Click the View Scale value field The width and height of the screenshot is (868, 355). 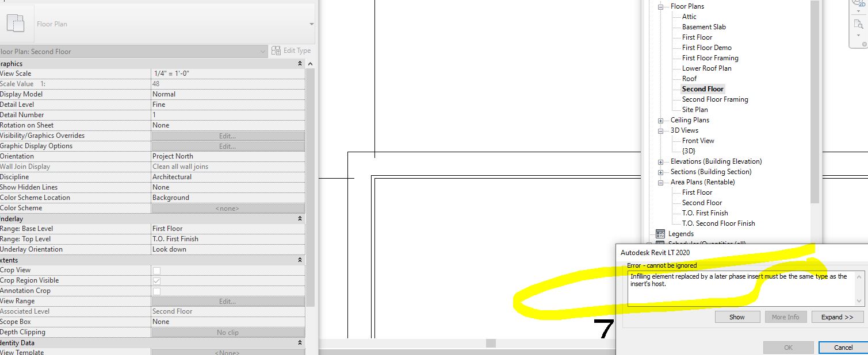228,74
